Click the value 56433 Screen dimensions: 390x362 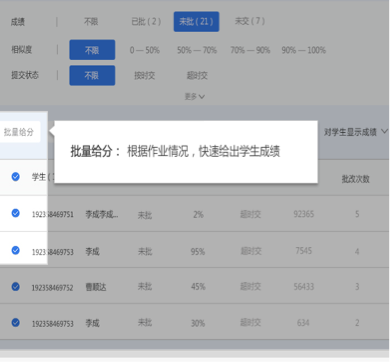pyautogui.click(x=304, y=287)
